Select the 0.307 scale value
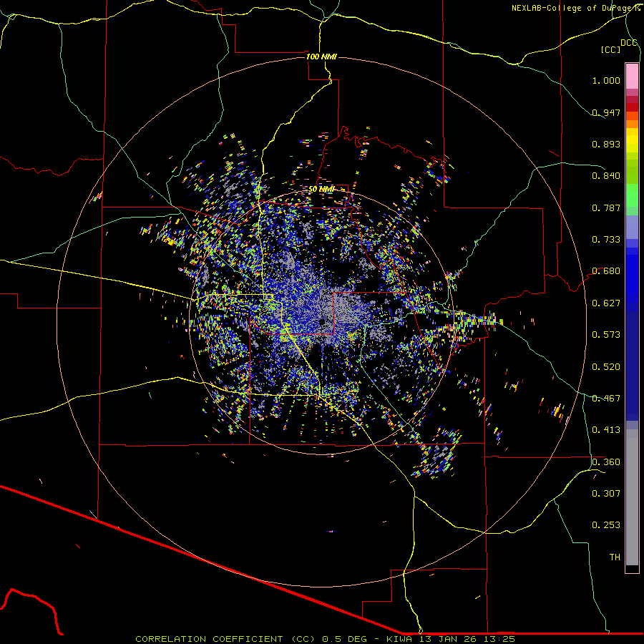 coord(606,494)
